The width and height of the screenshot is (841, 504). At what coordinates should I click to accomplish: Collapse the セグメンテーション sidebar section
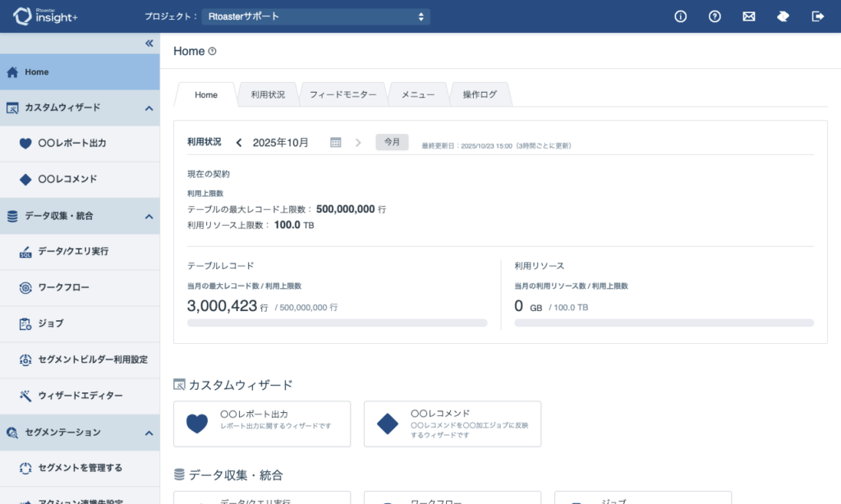pyautogui.click(x=149, y=433)
